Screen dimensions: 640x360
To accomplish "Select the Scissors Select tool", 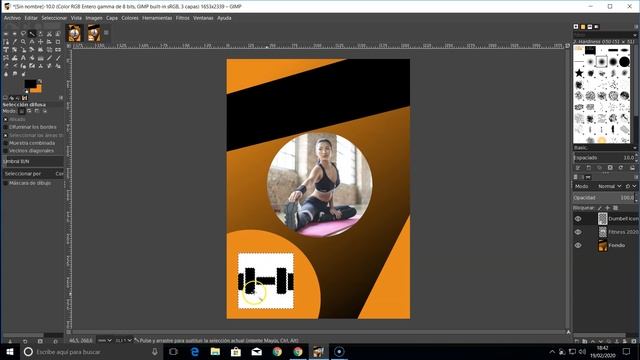I will click(49, 33).
